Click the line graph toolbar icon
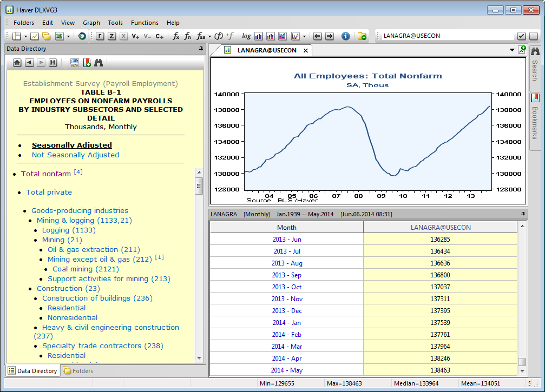This screenshot has width=545, height=392. coord(35,36)
